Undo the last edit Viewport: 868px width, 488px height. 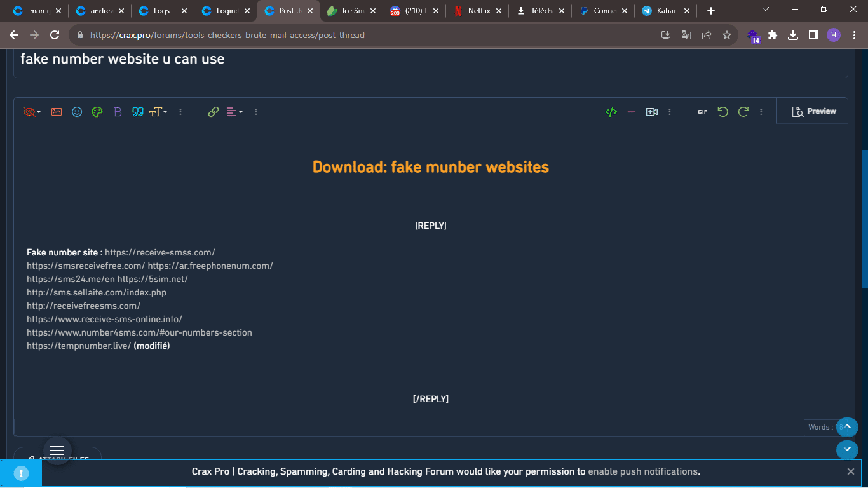click(722, 112)
